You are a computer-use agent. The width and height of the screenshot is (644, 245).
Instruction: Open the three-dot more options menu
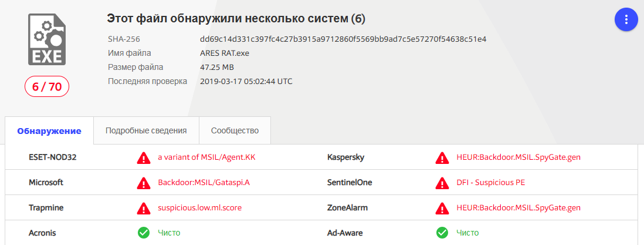coord(626,20)
